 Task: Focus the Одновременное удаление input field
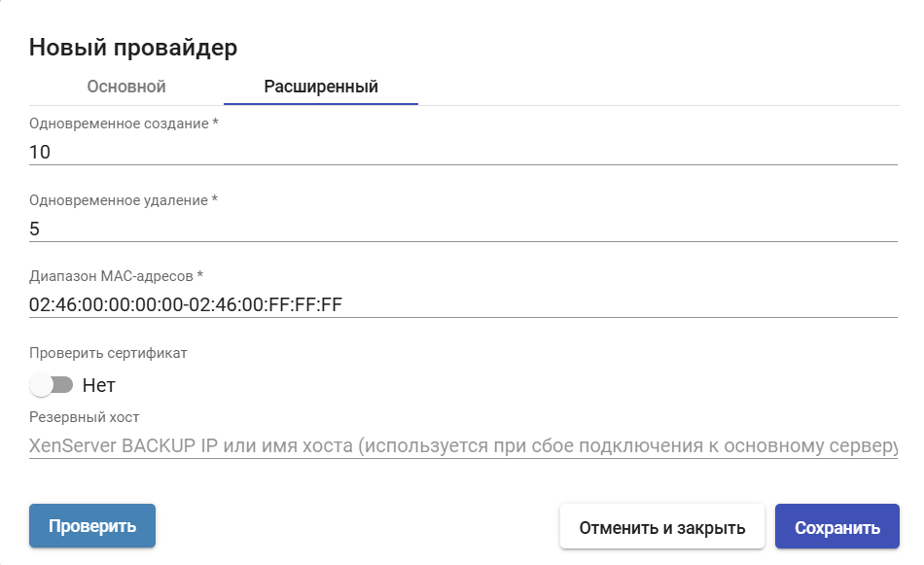[463, 229]
